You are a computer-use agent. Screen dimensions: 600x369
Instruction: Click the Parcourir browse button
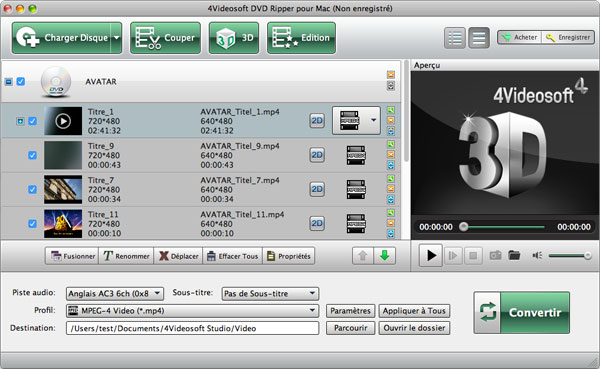351,328
